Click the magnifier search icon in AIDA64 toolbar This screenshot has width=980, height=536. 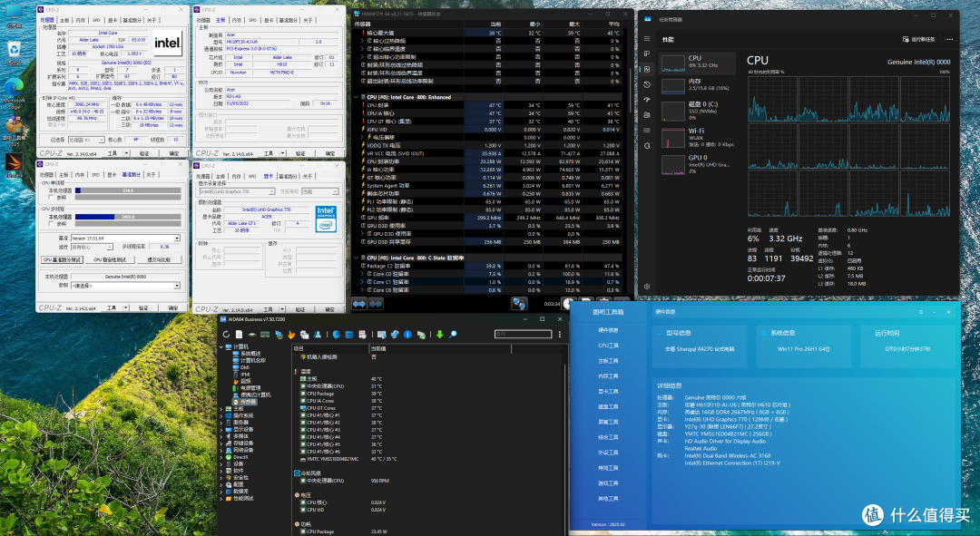click(453, 335)
